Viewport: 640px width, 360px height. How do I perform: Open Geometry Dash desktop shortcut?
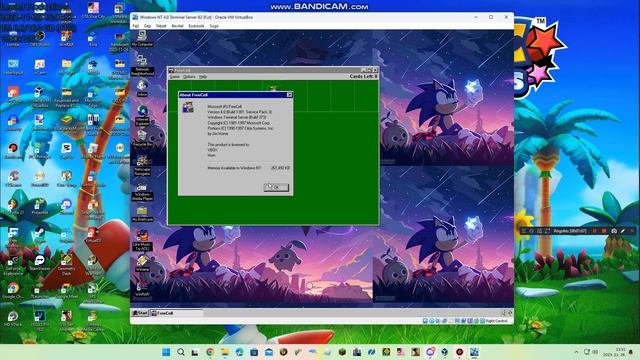click(67, 264)
